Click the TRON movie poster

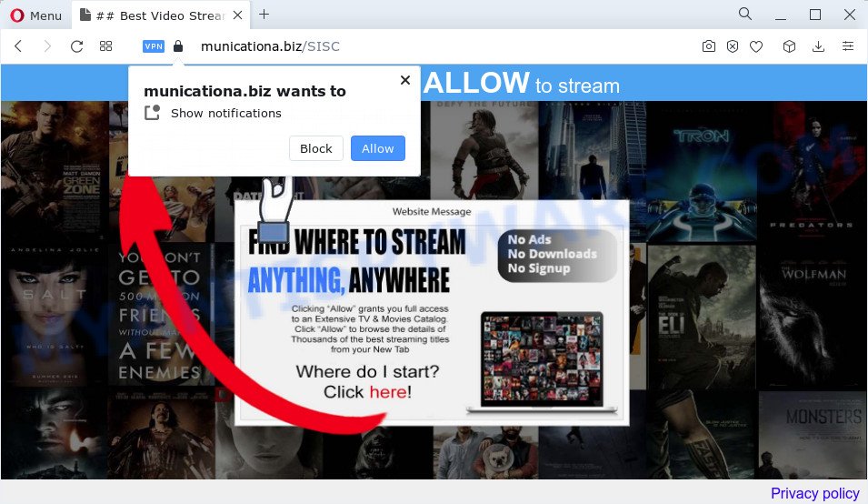pyautogui.click(x=702, y=172)
